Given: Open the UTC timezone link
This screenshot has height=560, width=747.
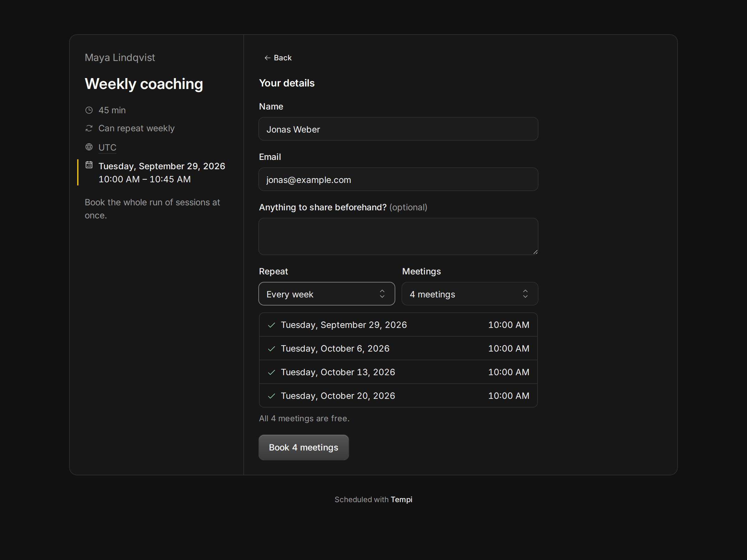Looking at the screenshot, I should coord(107,147).
